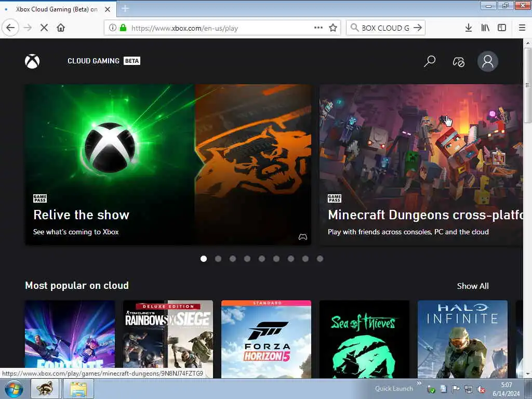The width and height of the screenshot is (532, 399).
Task: Click the browser forward arrow
Action: coord(28,28)
